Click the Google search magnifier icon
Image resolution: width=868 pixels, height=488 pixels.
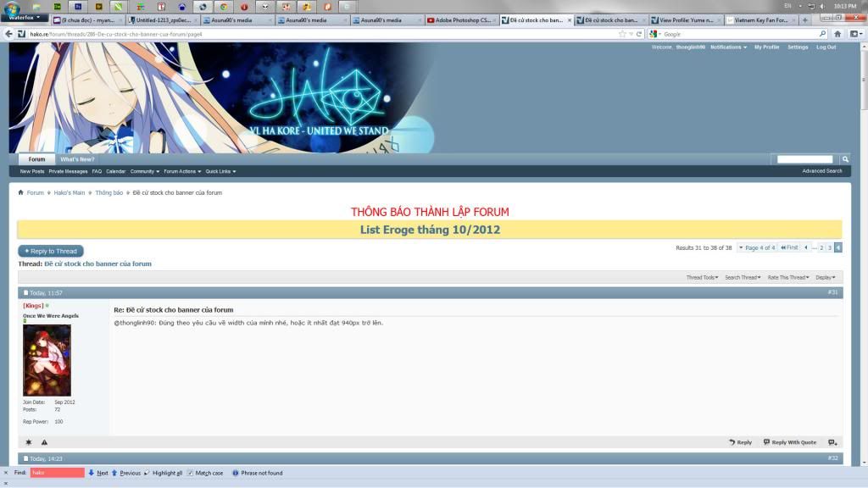tap(822, 34)
